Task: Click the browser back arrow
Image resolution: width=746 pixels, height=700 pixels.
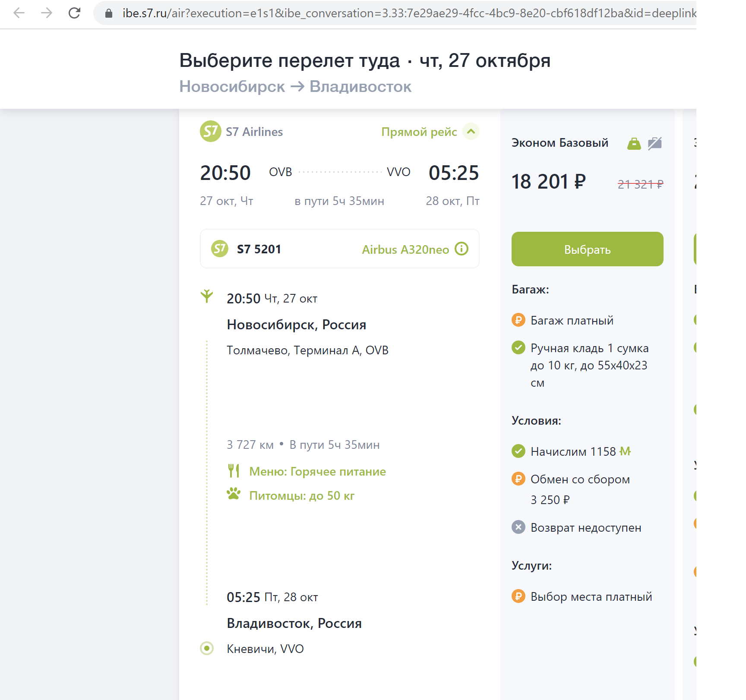Action: pyautogui.click(x=19, y=13)
